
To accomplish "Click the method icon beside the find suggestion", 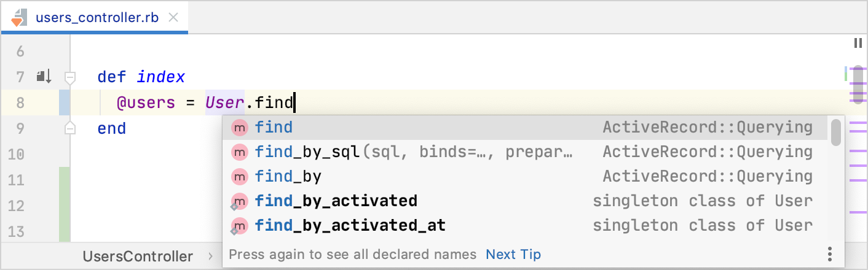I will point(239,128).
